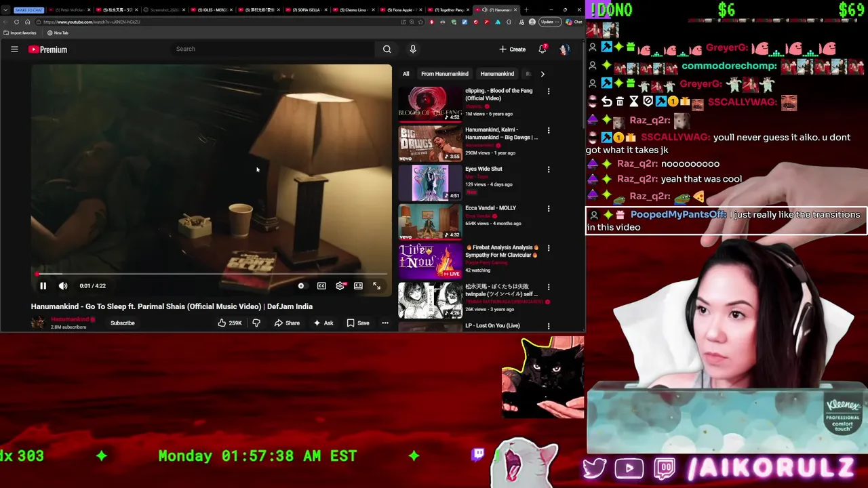Open more actions menu beside Save

(385, 323)
